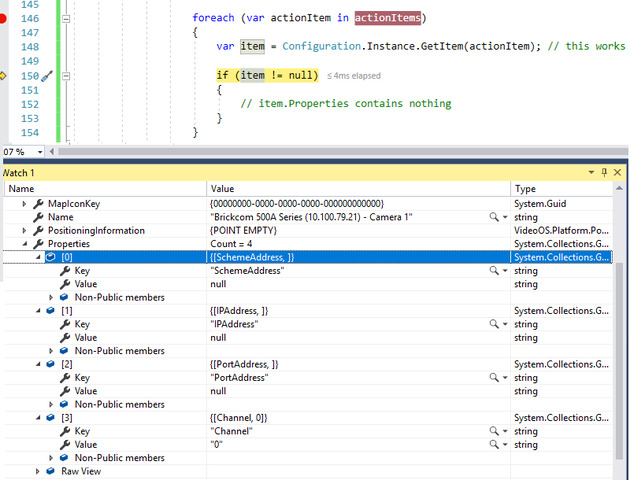The image size is (630, 480).
Task: Click the yellow current-statement arrow at line 150
Action: [5, 76]
